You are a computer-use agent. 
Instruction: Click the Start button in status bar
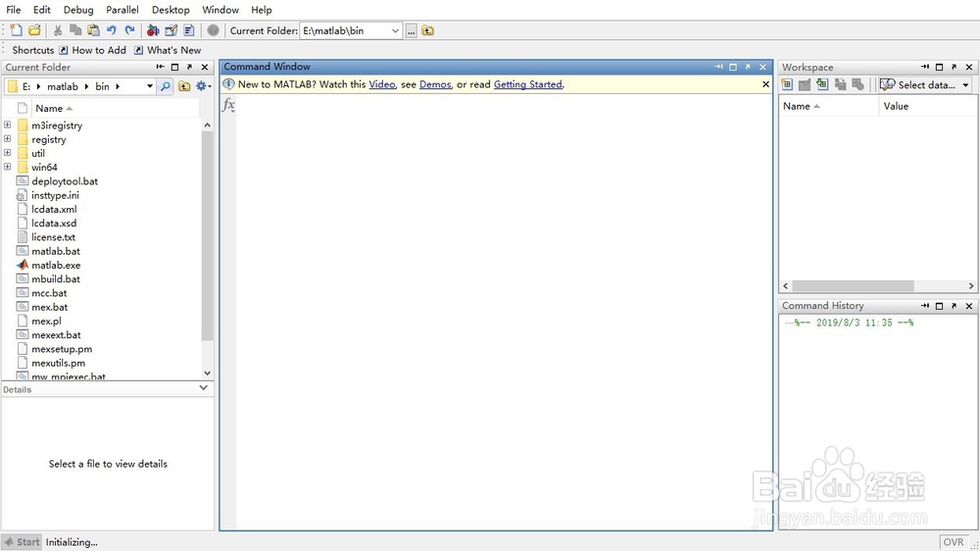point(22,542)
